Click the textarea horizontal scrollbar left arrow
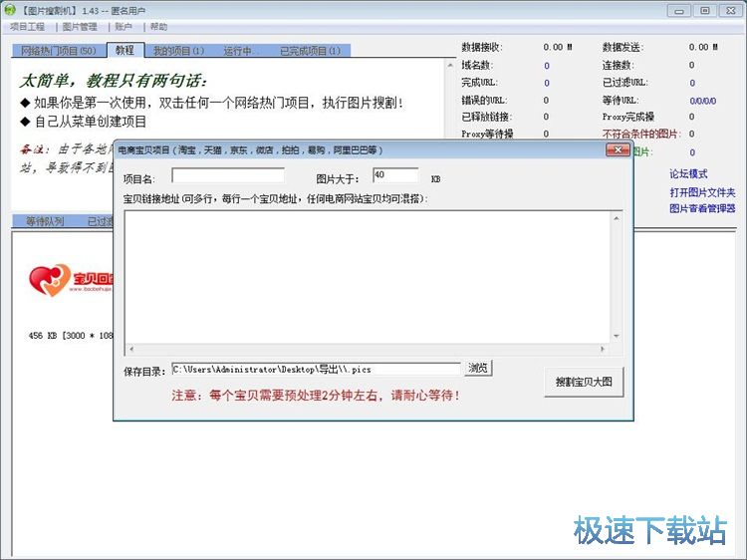The height and width of the screenshot is (560, 747). [x=131, y=349]
